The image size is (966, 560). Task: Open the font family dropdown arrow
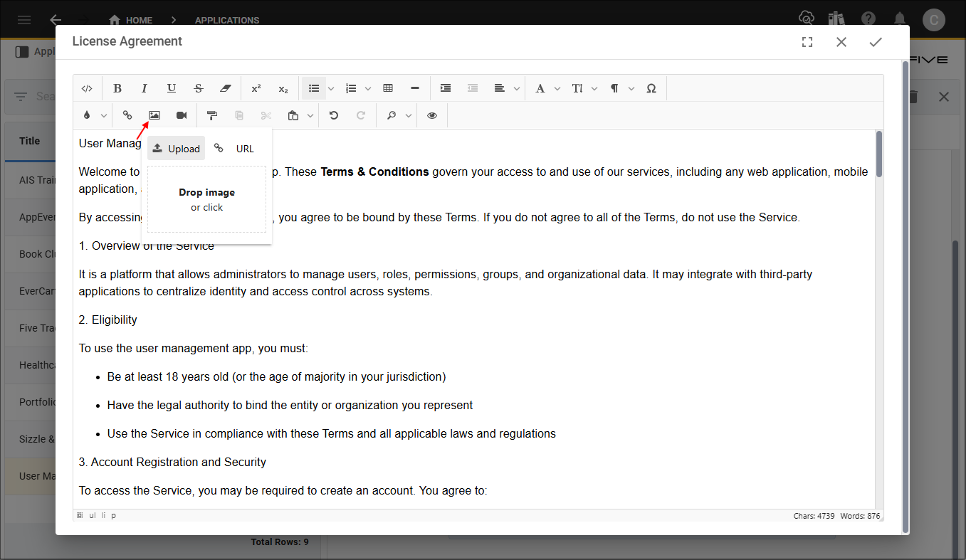pos(557,88)
